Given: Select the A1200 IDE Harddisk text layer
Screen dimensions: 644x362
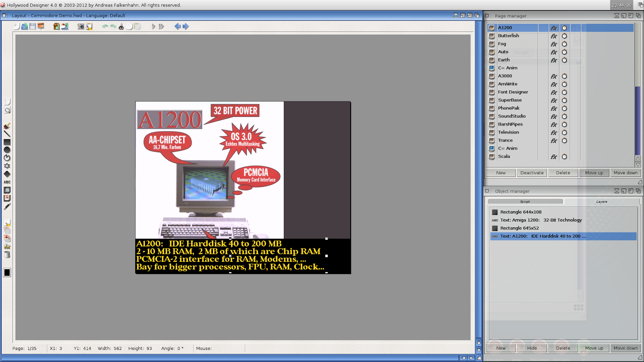Looking at the screenshot, I should pyautogui.click(x=563, y=236).
